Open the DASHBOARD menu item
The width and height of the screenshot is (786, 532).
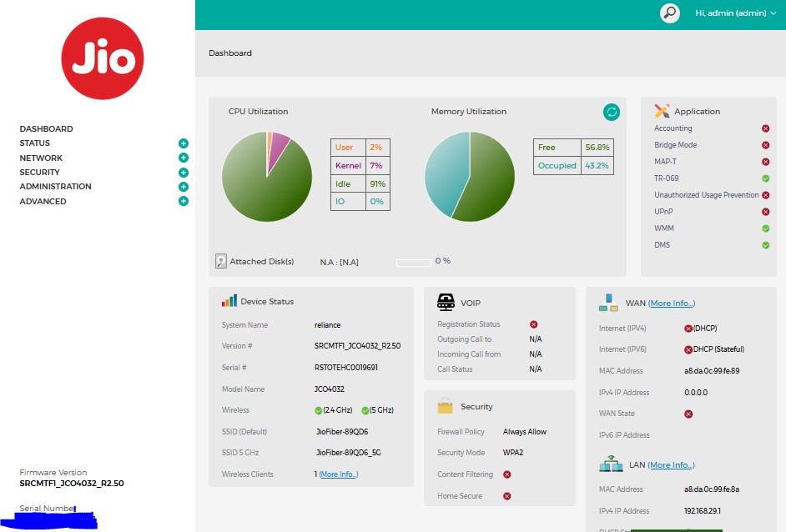[46, 128]
